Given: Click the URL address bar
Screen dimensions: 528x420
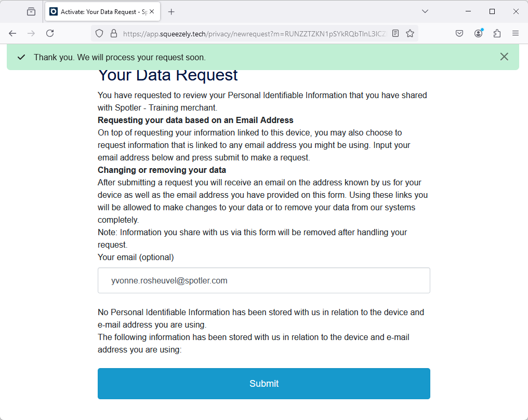Looking at the screenshot, I should point(254,34).
